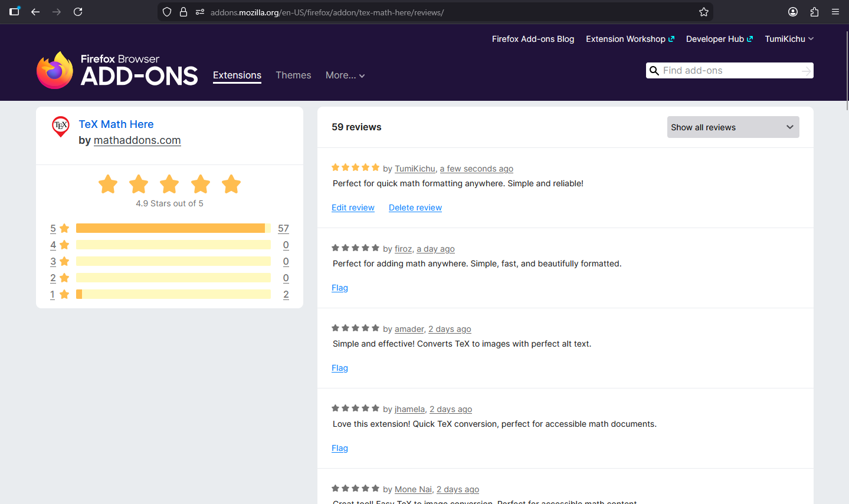Expand the More… navigation menu

(x=345, y=75)
